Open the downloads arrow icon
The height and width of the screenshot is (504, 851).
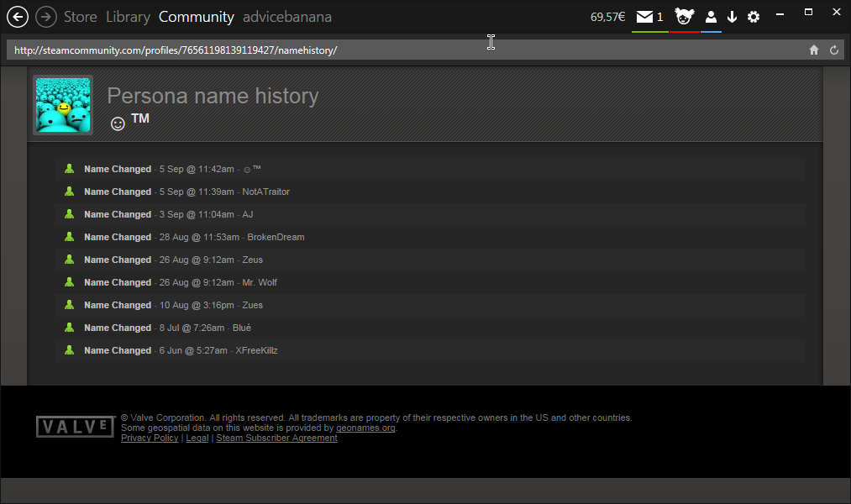coord(732,17)
